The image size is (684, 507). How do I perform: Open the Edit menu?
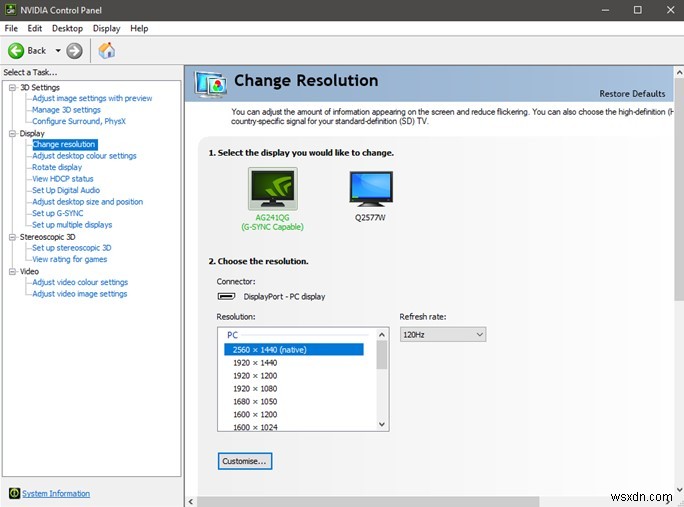coord(34,28)
